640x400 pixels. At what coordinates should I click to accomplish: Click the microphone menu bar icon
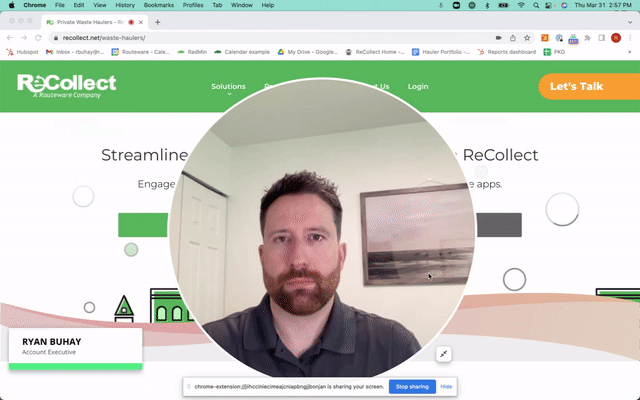(441, 5)
